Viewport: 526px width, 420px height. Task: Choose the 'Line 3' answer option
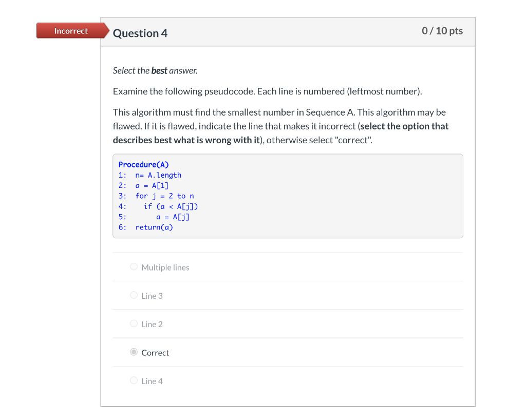(134, 295)
